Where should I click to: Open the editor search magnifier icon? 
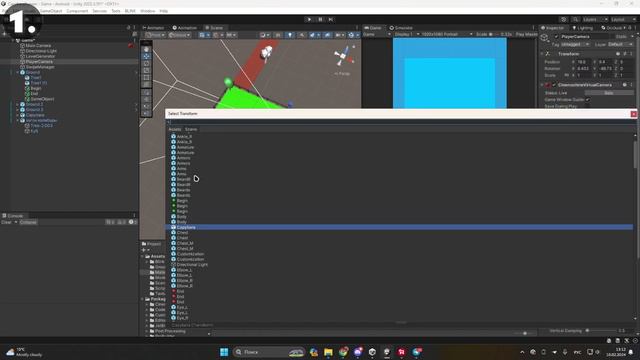575,20
